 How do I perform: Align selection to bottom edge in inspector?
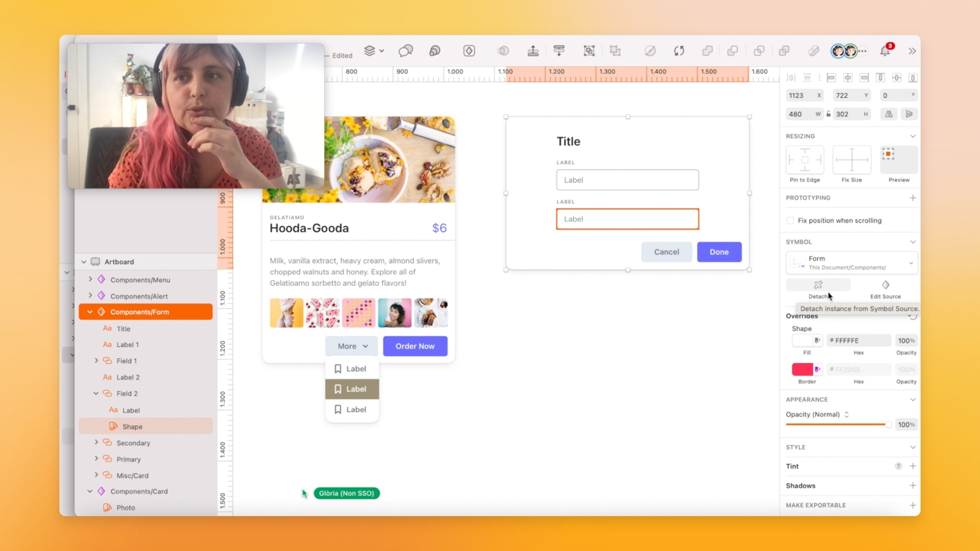(x=913, y=78)
